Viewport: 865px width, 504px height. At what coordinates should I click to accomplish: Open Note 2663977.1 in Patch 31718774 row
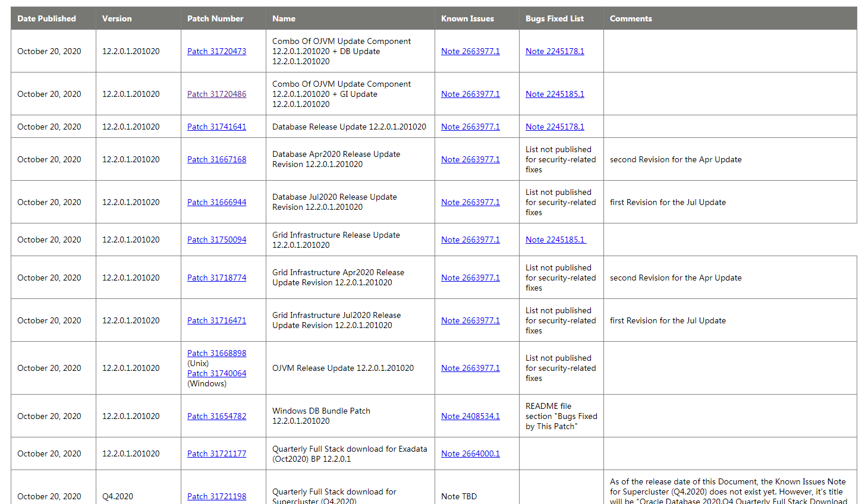click(x=470, y=278)
